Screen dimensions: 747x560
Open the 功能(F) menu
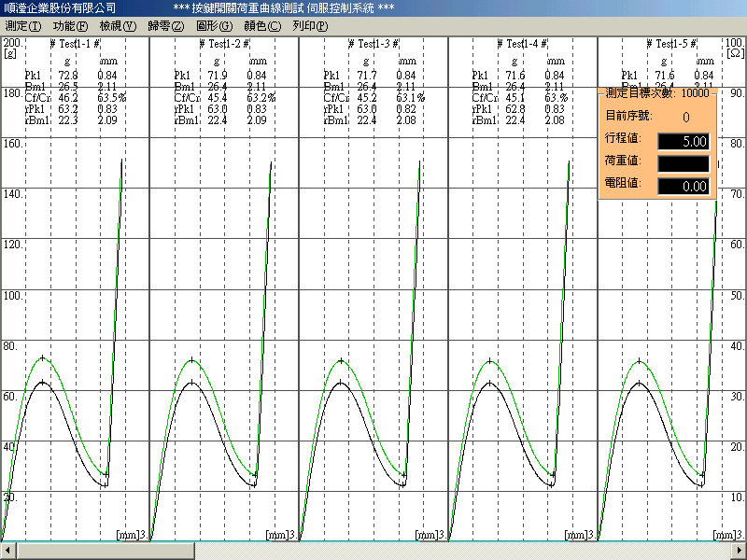(70, 26)
